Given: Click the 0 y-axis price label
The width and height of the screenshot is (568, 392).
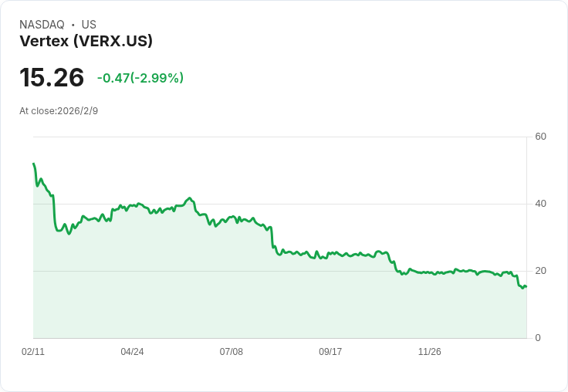Looking at the screenshot, I should [x=538, y=338].
